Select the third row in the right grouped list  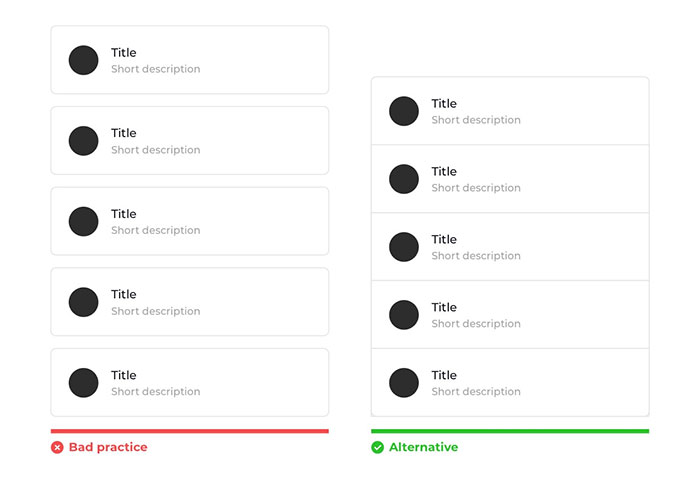point(510,247)
